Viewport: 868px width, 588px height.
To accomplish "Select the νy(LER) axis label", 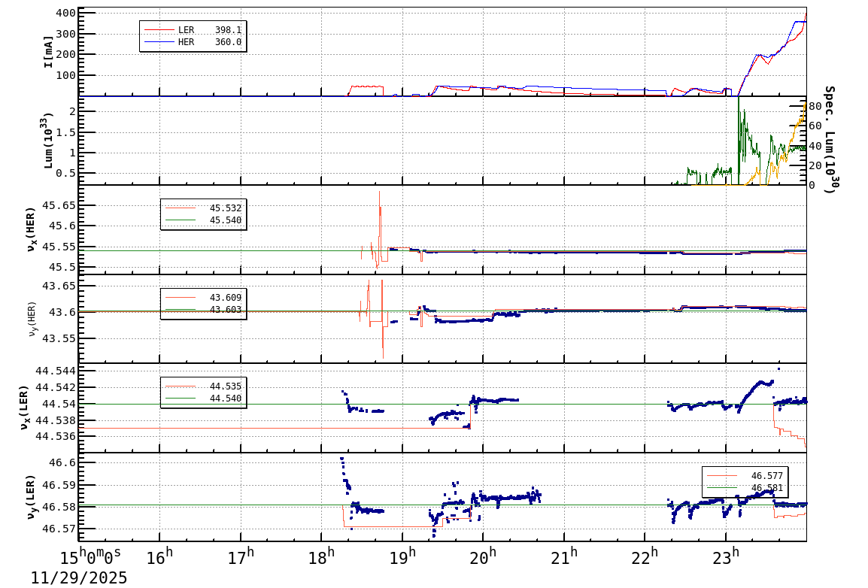I will pyautogui.click(x=32, y=496).
